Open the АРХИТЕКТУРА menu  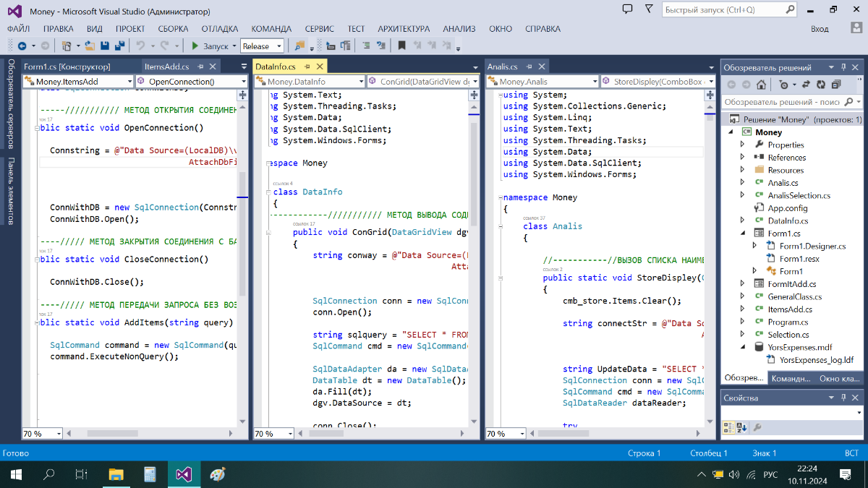pyautogui.click(x=404, y=29)
